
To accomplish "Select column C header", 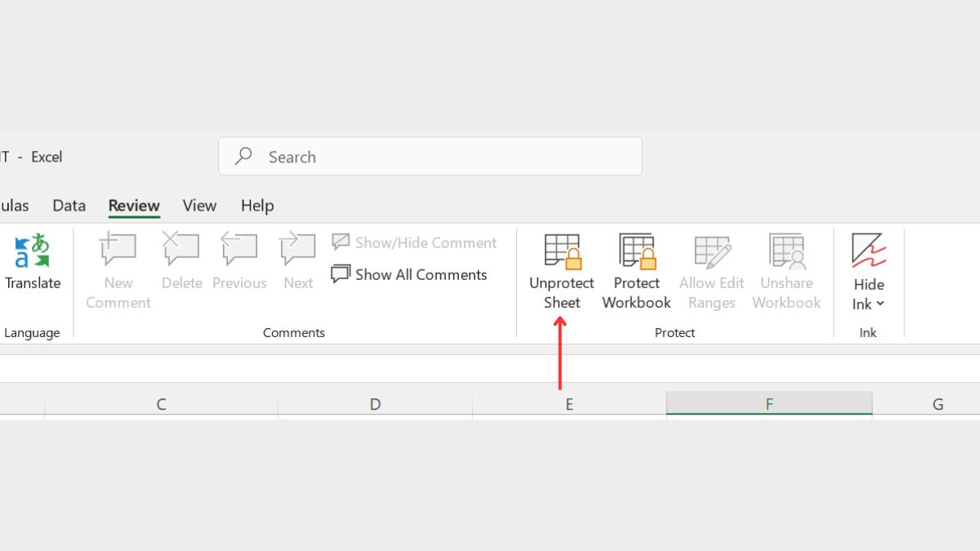I will click(161, 404).
